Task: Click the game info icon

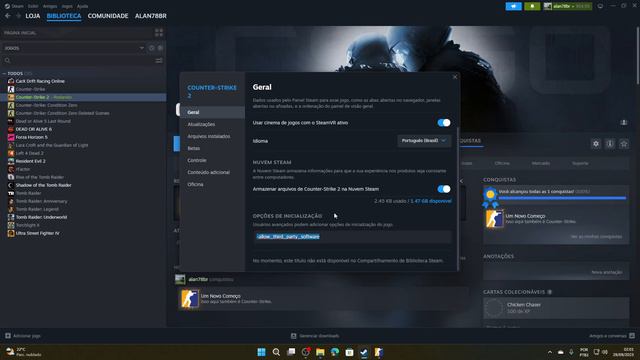Action: click(x=610, y=144)
